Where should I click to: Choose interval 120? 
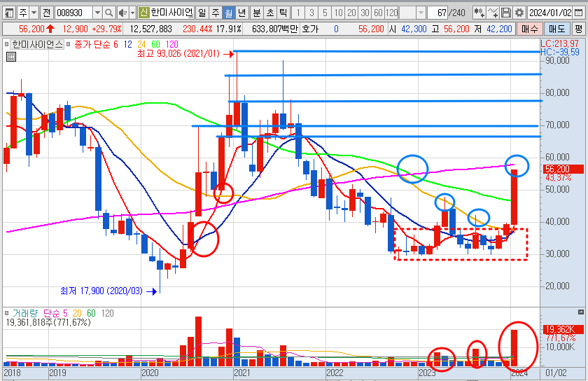click(x=391, y=13)
